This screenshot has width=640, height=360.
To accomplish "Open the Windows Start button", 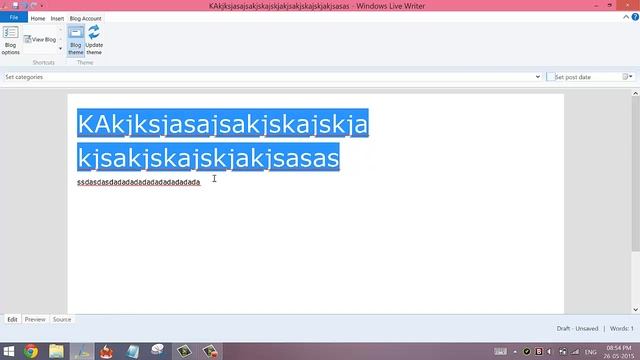I will 9,351.
